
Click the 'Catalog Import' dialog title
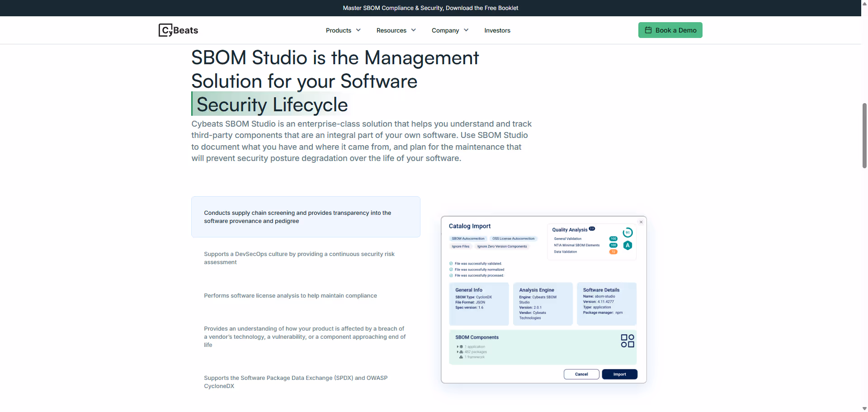pos(470,226)
